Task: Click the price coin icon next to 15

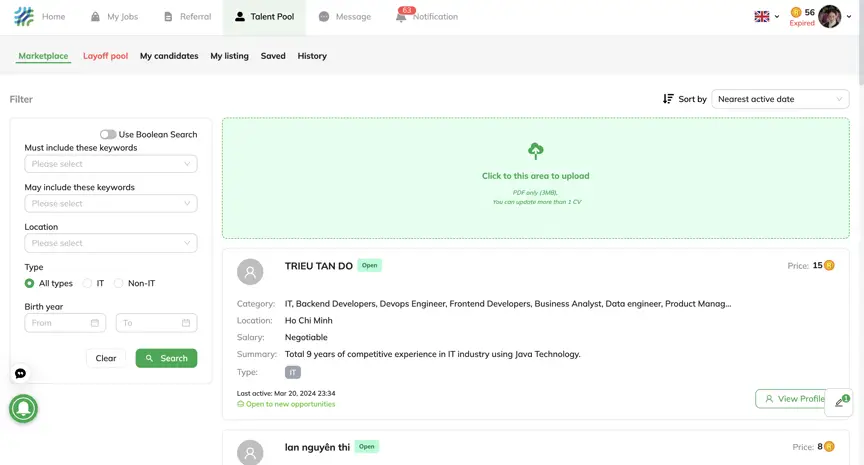Action: tap(829, 266)
